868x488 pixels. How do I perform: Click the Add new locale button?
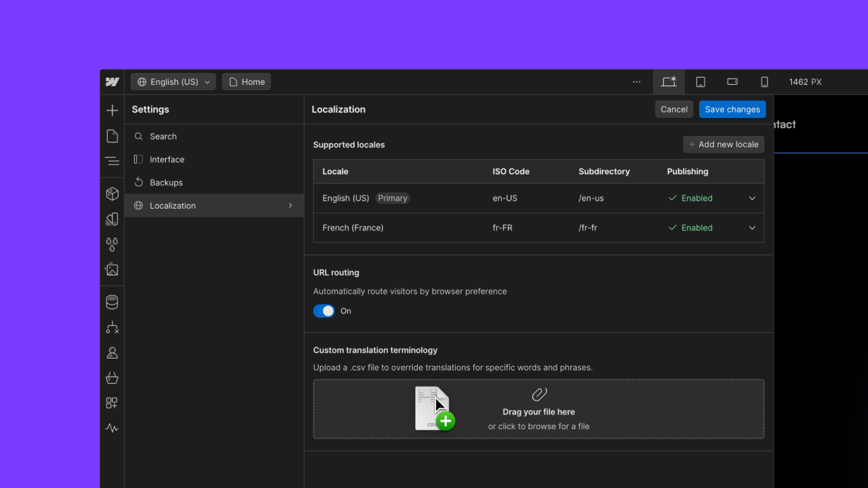(x=724, y=144)
